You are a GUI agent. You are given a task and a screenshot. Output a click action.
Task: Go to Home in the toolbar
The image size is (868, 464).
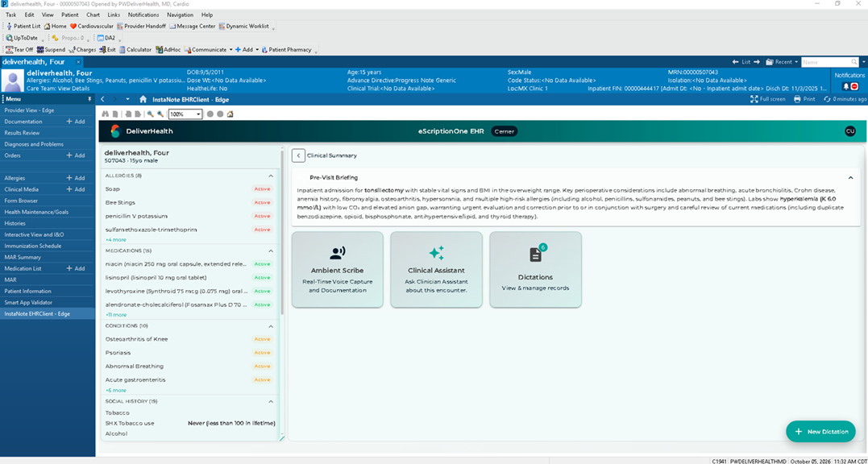click(56, 26)
